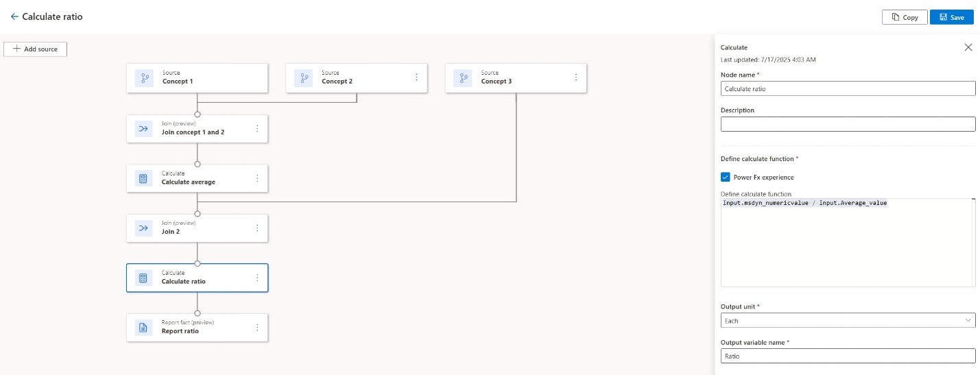
Task: Click into the Description field
Action: tap(848, 124)
